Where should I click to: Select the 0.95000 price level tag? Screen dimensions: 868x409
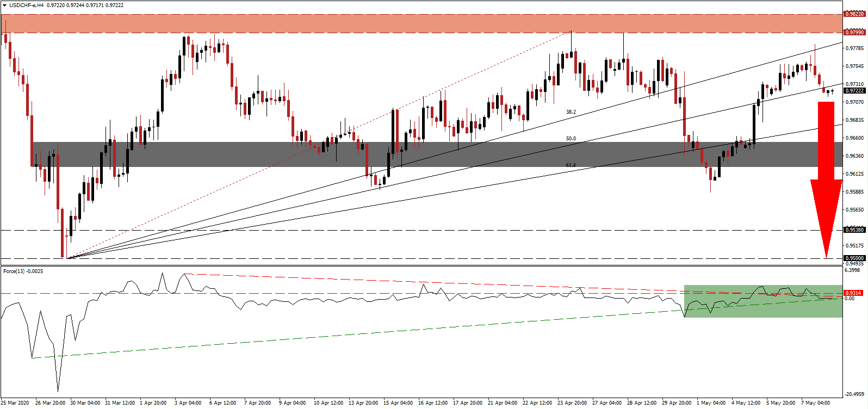point(854,258)
